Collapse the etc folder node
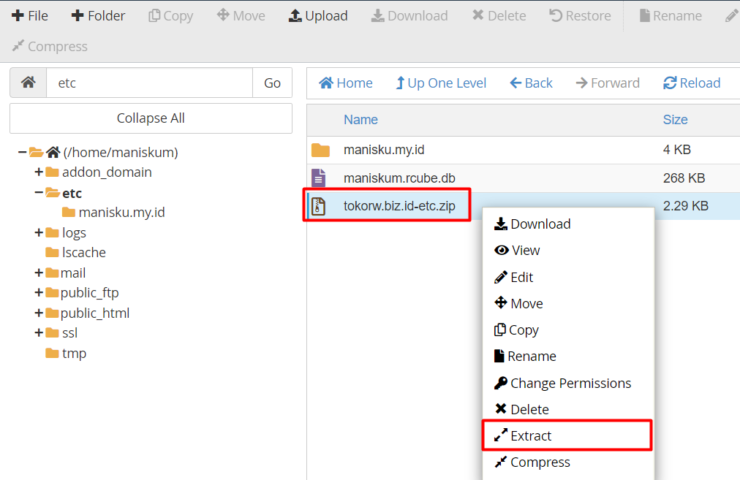740x480 pixels. click(39, 193)
